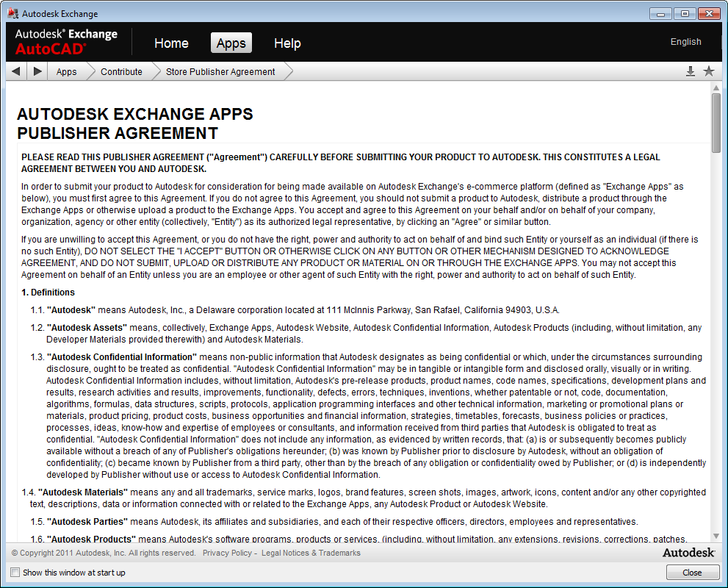The image size is (728, 588).
Task: Go back using the left arrow
Action: click(x=15, y=71)
